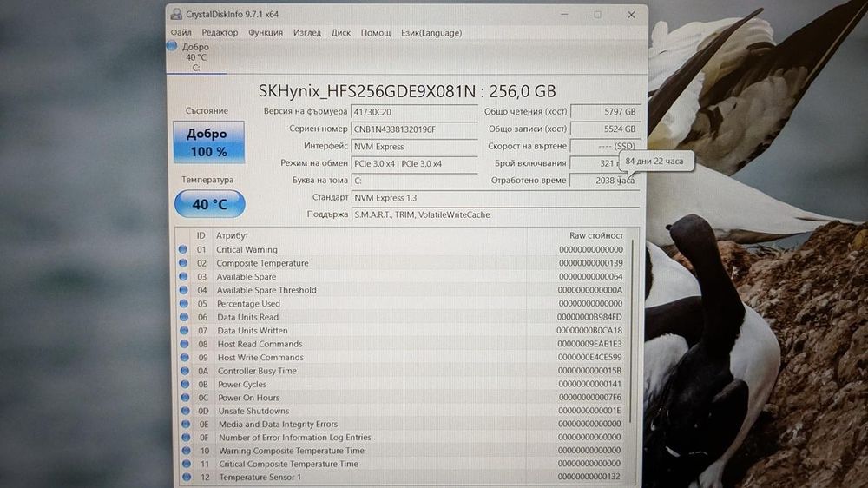This screenshot has height=488, width=868.
Task: Click the status icon for Percentage Used
Action: pos(184,304)
